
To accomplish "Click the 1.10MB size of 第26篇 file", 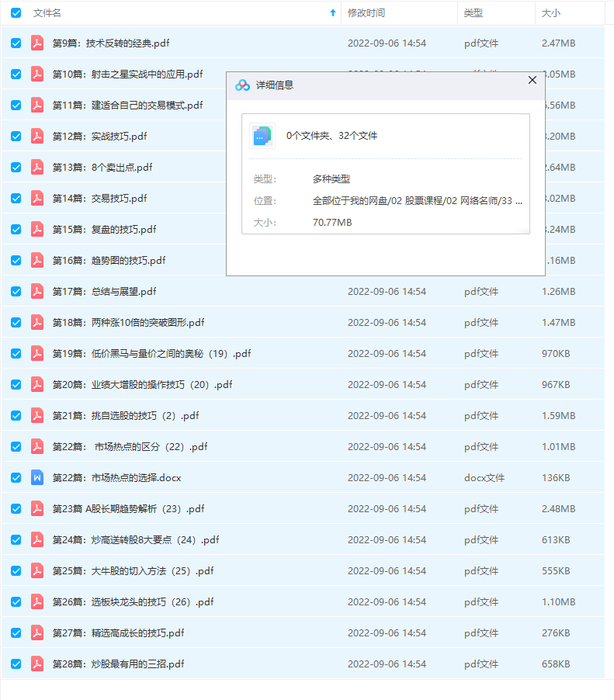I will pos(558,601).
